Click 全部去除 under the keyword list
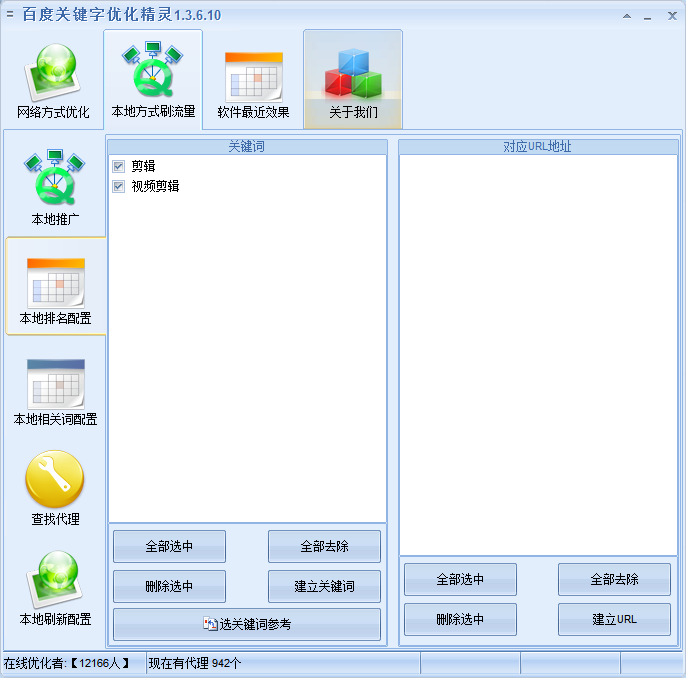This screenshot has width=686, height=678. coord(324,546)
